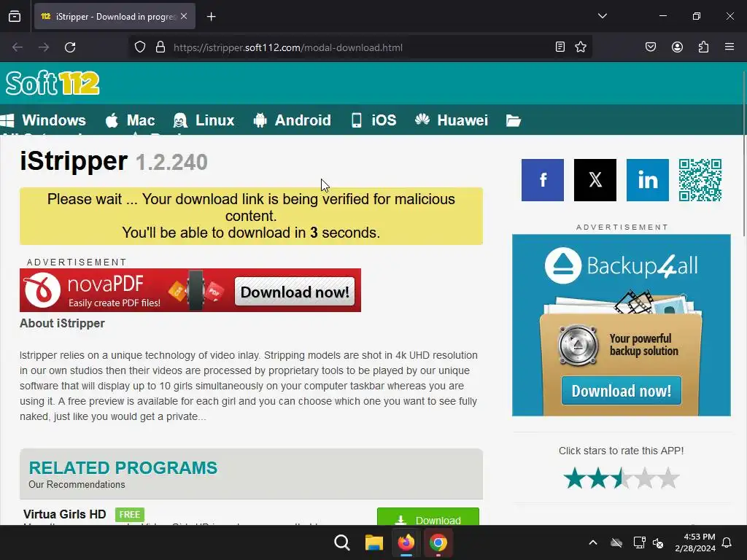This screenshot has height=560, width=747.
Task: Share on Facebook
Action: point(543,180)
